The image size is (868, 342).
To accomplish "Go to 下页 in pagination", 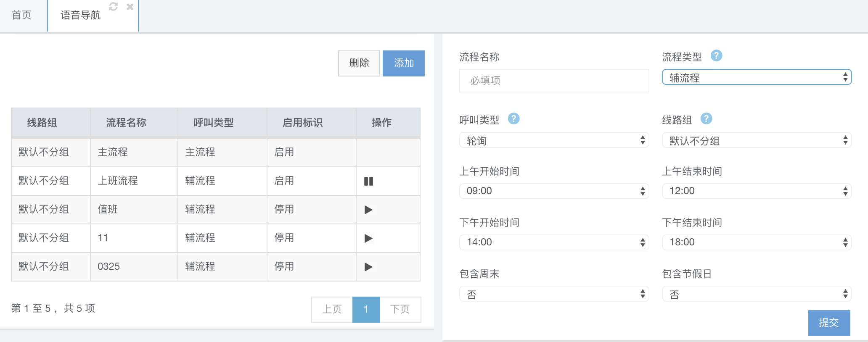I will click(x=400, y=309).
